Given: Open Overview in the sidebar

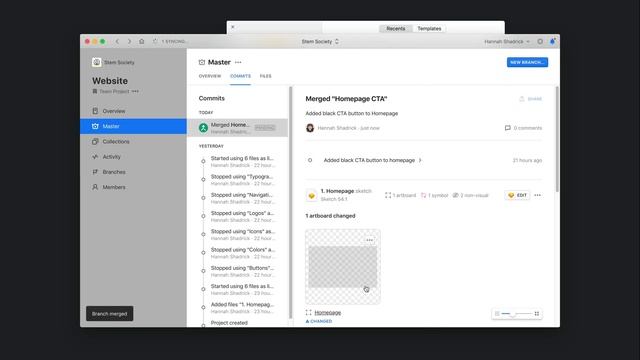Looking at the screenshot, I should click(x=133, y=111).
